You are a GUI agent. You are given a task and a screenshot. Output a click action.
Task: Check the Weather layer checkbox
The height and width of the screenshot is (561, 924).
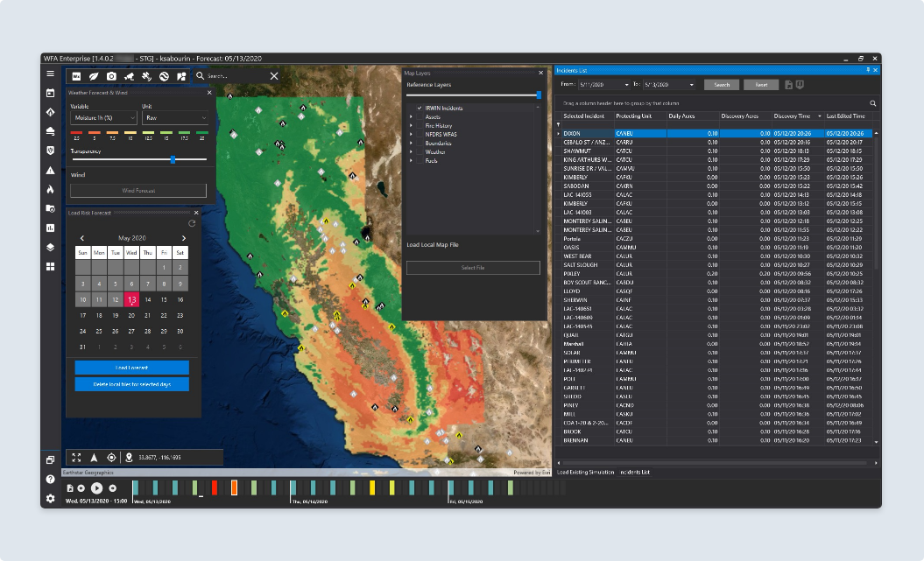pos(420,151)
